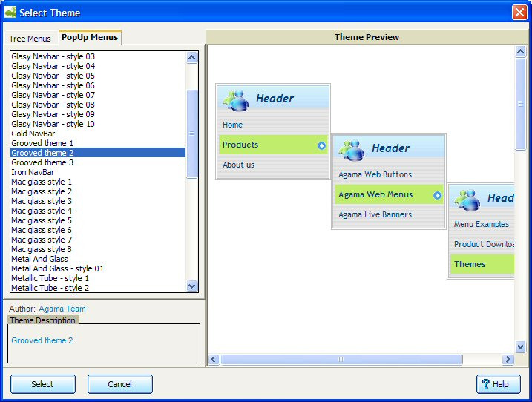Click Menu Examples in preview submenu
This screenshot has height=402, width=532.
coord(482,224)
